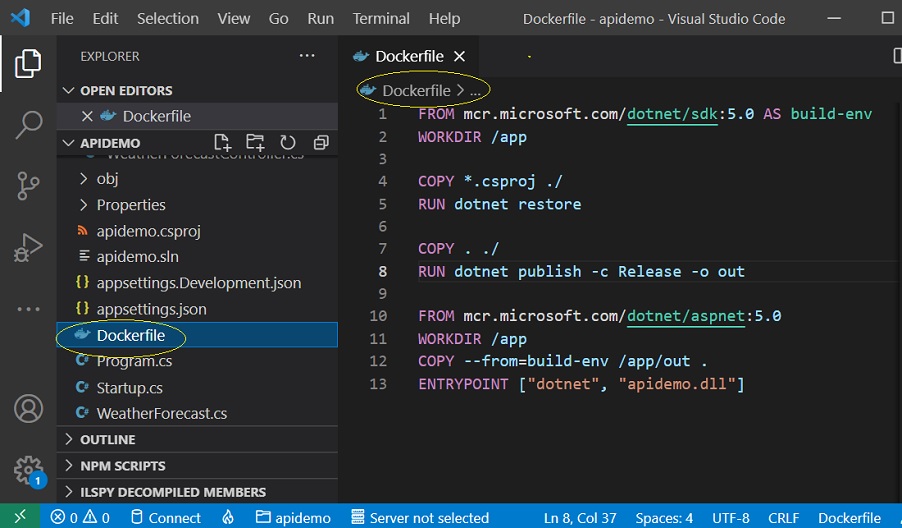Follow the dotnet/sdk link on line 1
902x528 pixels.
(672, 114)
